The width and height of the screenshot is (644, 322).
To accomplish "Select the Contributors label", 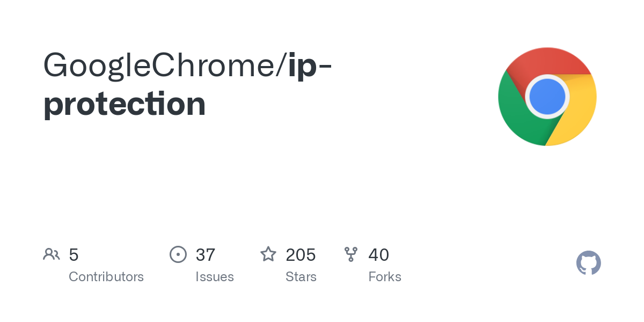I will click(x=106, y=277).
